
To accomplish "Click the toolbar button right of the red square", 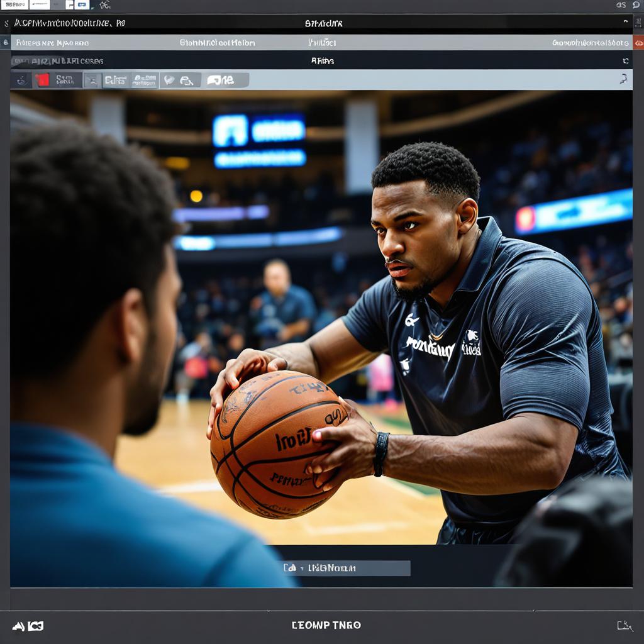I will coord(65,80).
